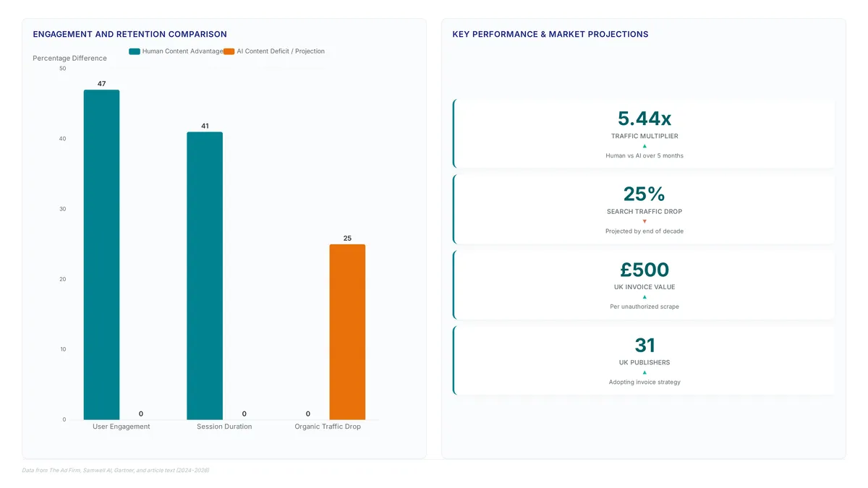Click the teal Human Content Advantage legend swatch
The height and width of the screenshot is (488, 868).
click(x=135, y=51)
